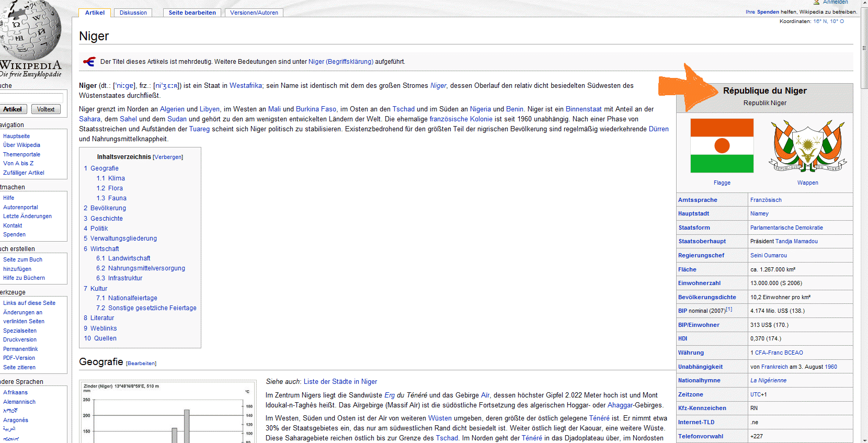Open the Aragonés language version
Image resolution: width=868 pixels, height=443 pixels.
(x=16, y=420)
